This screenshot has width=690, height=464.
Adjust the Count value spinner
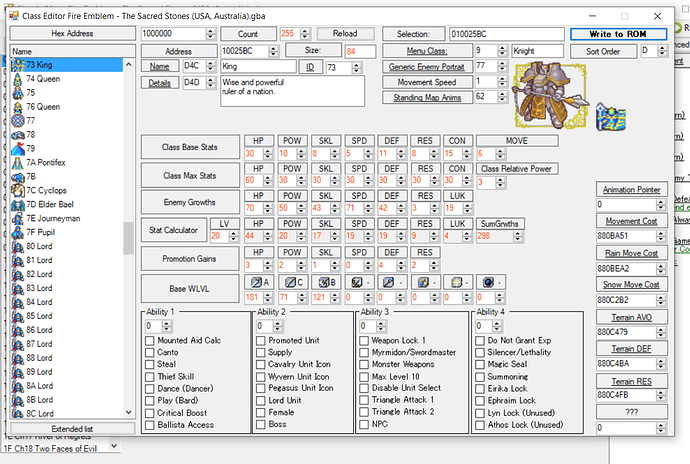tap(305, 34)
